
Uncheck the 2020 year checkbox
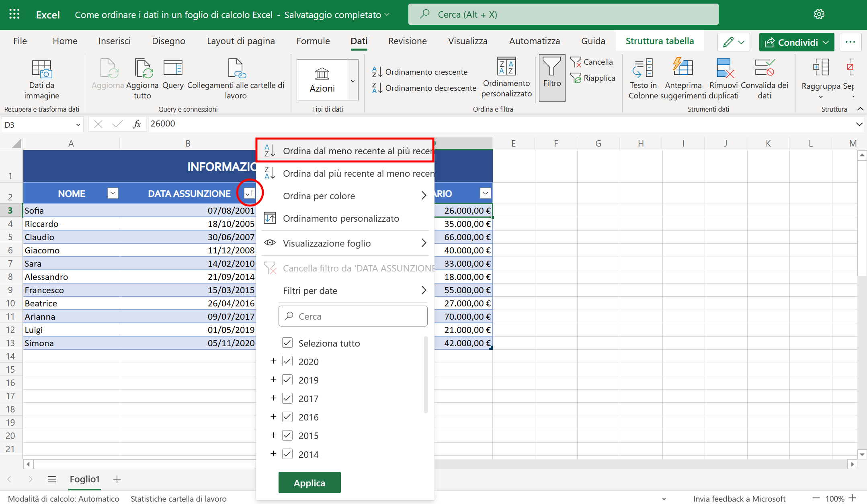coord(287,361)
